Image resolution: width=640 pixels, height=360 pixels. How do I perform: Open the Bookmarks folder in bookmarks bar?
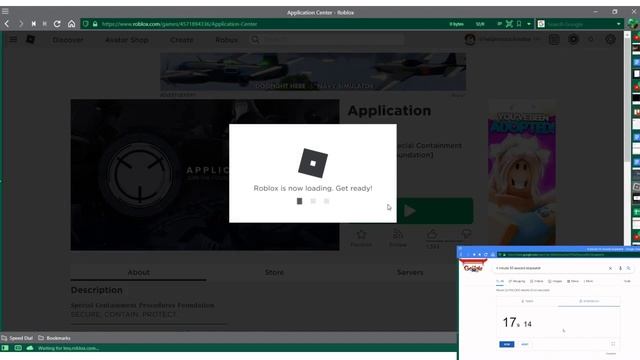click(x=54, y=338)
